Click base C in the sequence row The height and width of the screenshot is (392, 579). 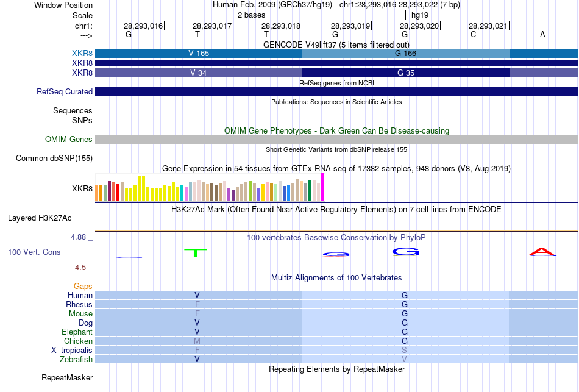[474, 34]
